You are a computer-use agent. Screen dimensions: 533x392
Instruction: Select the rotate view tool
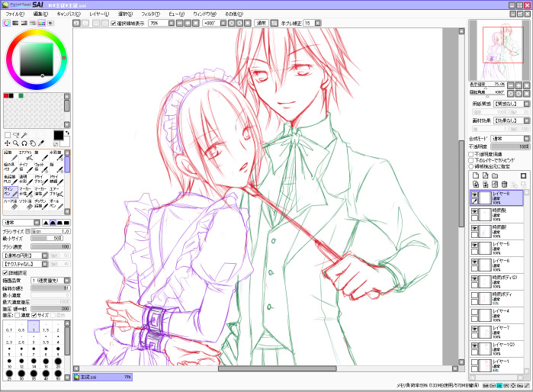(24, 143)
